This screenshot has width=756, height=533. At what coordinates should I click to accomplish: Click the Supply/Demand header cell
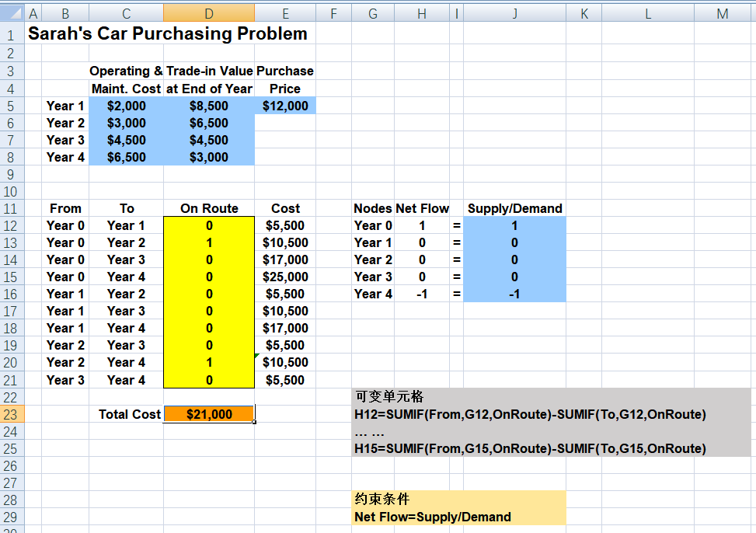tap(514, 208)
